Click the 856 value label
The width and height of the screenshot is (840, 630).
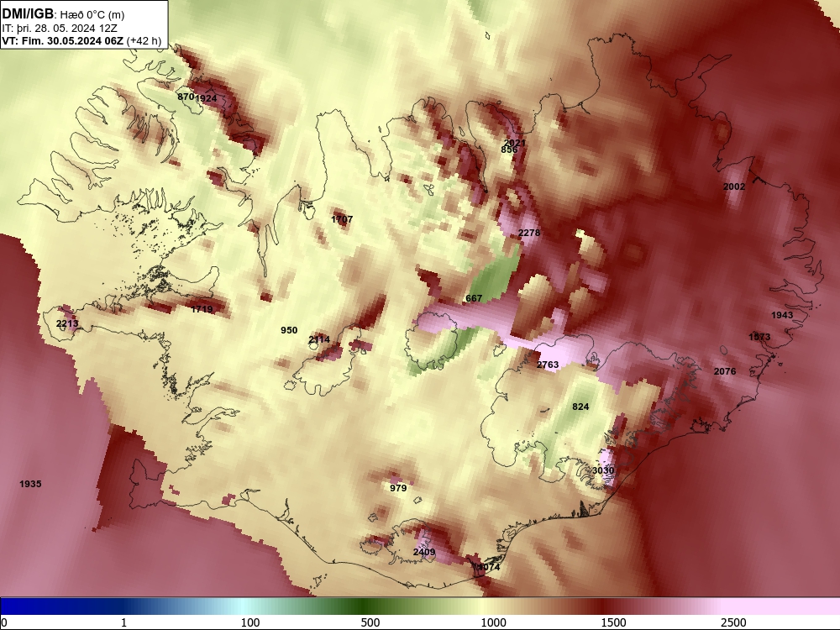click(509, 150)
